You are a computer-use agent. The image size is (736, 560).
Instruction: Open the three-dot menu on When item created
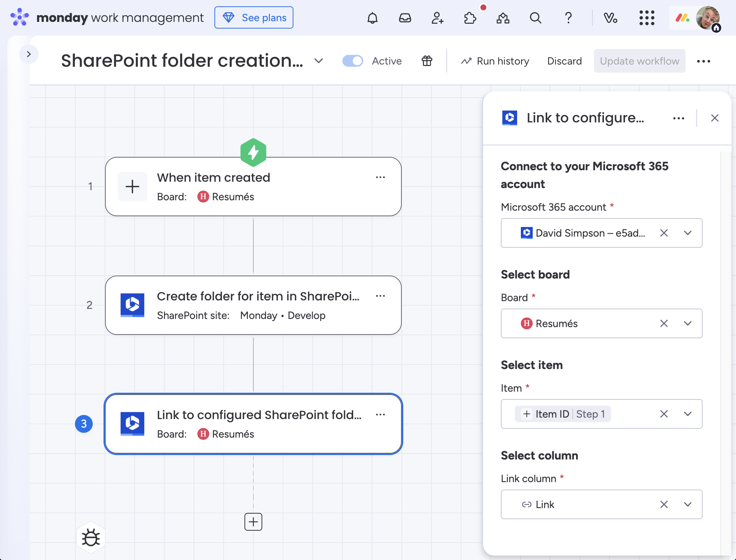[x=381, y=177]
